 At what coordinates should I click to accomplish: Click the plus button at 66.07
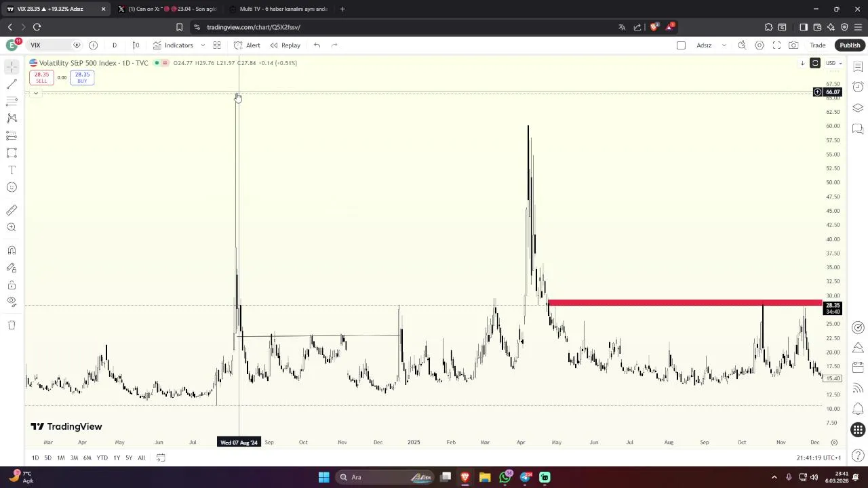point(818,92)
